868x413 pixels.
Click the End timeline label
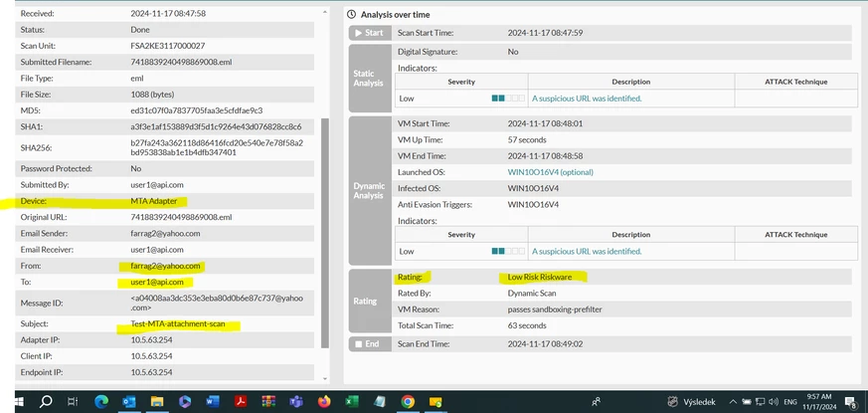coord(370,343)
